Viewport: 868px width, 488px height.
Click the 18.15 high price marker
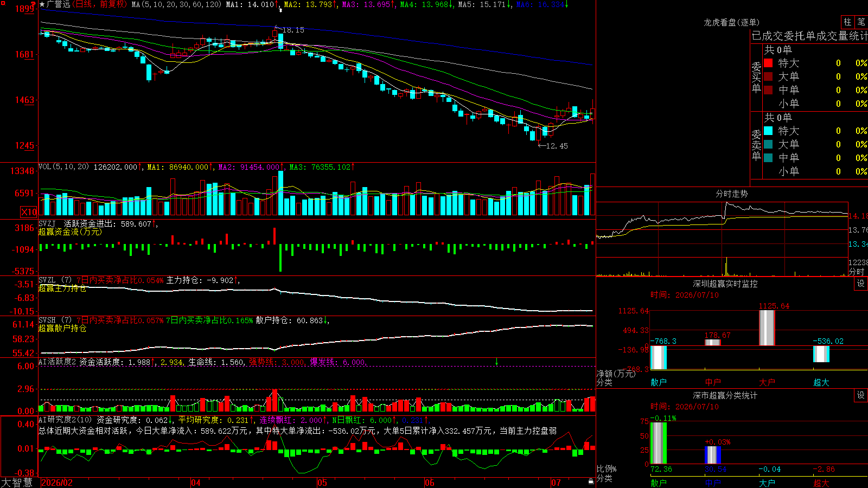coord(293,30)
